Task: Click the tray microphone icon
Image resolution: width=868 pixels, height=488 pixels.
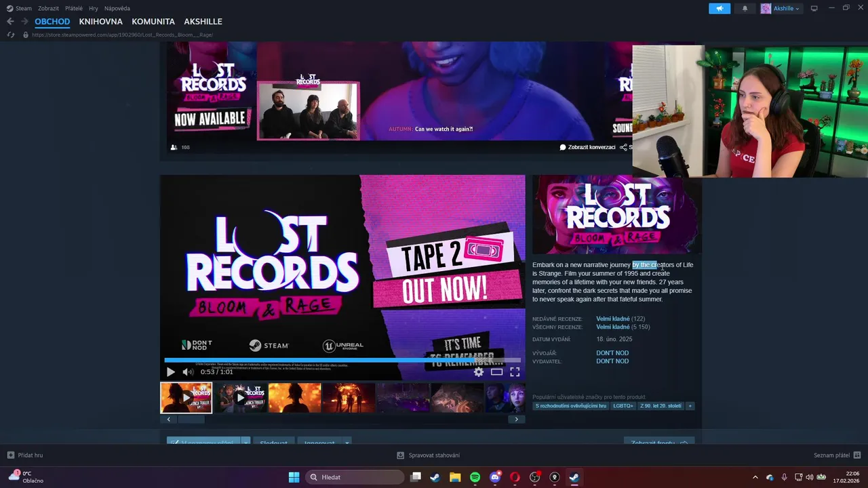Action: [784, 477]
